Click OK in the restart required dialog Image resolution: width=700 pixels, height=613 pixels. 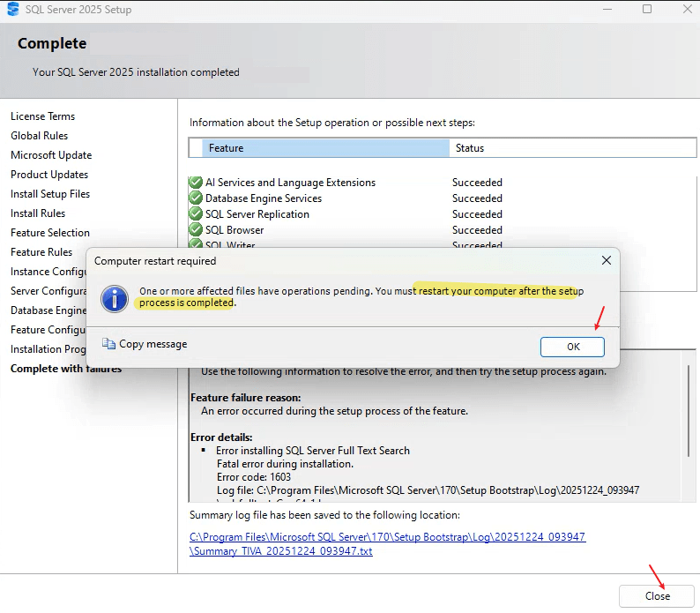pos(572,347)
